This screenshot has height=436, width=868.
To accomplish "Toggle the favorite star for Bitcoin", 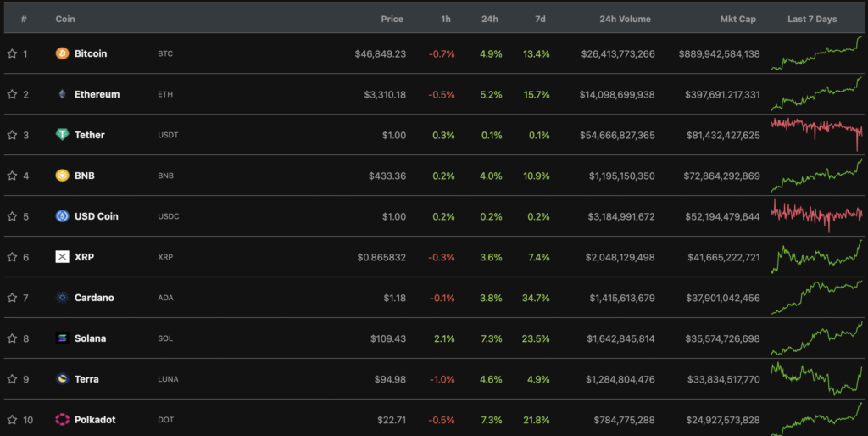I will tap(12, 53).
